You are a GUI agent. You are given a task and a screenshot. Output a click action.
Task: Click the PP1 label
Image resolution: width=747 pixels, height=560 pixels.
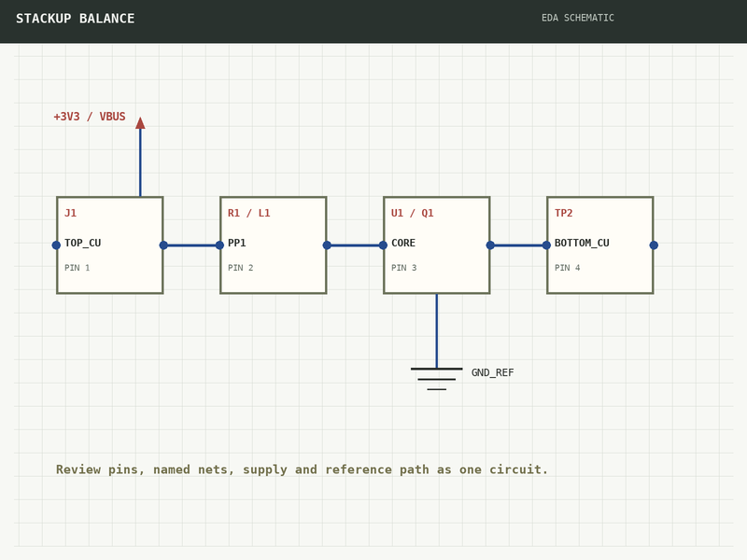click(x=237, y=243)
